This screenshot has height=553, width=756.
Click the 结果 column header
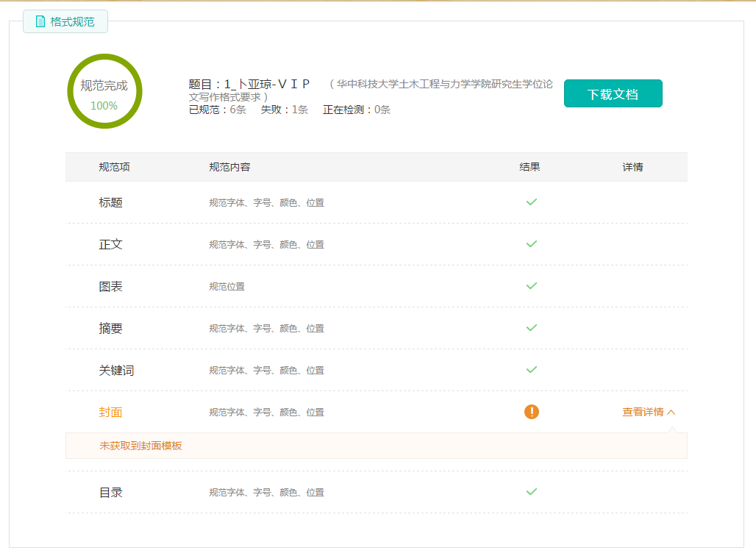(x=529, y=167)
